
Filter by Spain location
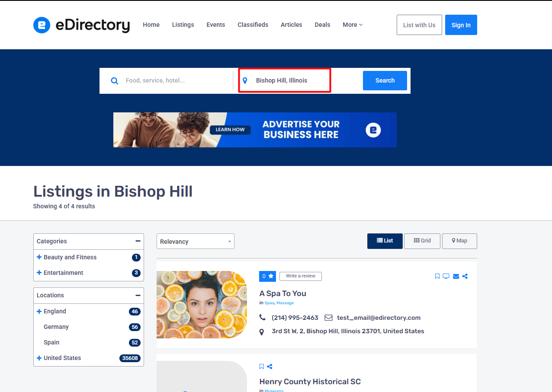(x=51, y=342)
